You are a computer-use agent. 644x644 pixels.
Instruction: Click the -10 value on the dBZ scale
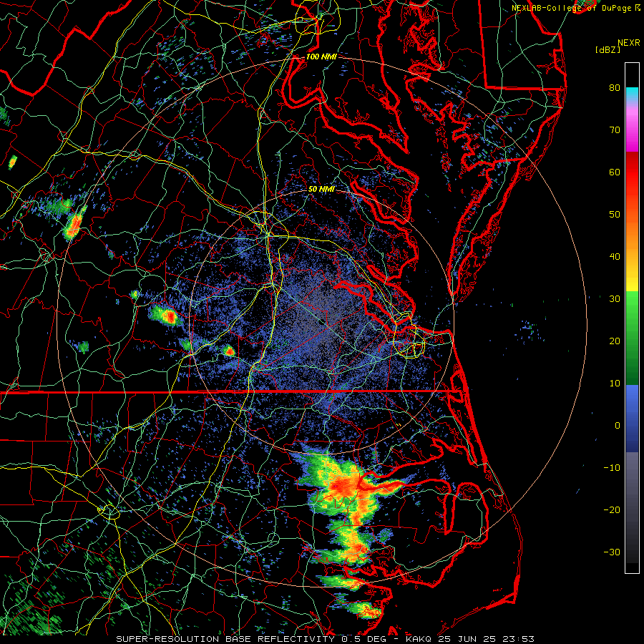pyautogui.click(x=612, y=468)
